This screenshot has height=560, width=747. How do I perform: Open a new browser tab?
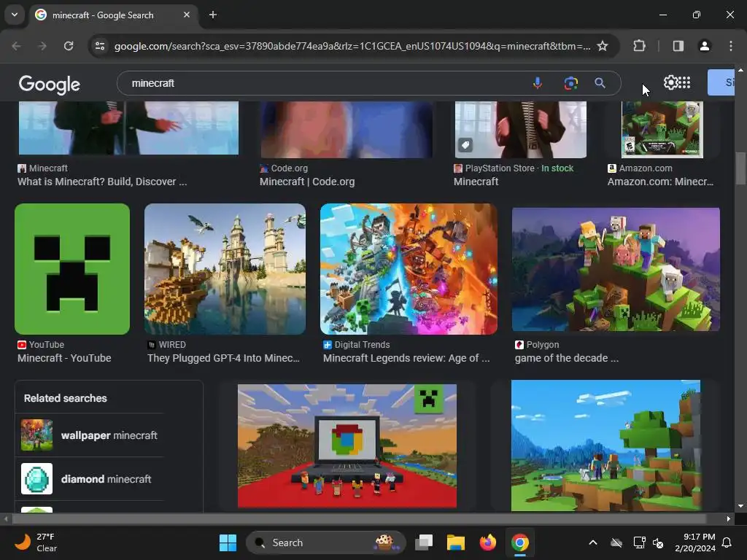click(x=213, y=15)
